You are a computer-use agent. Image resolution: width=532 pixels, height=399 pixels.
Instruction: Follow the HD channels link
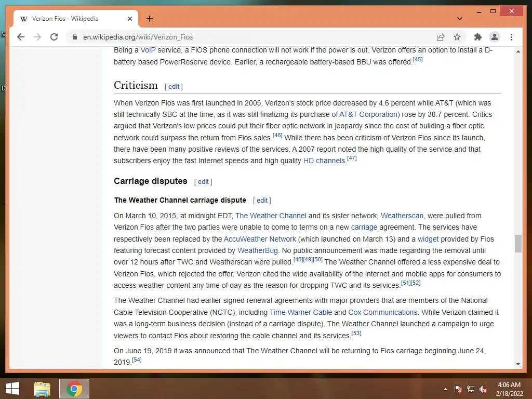tap(324, 161)
